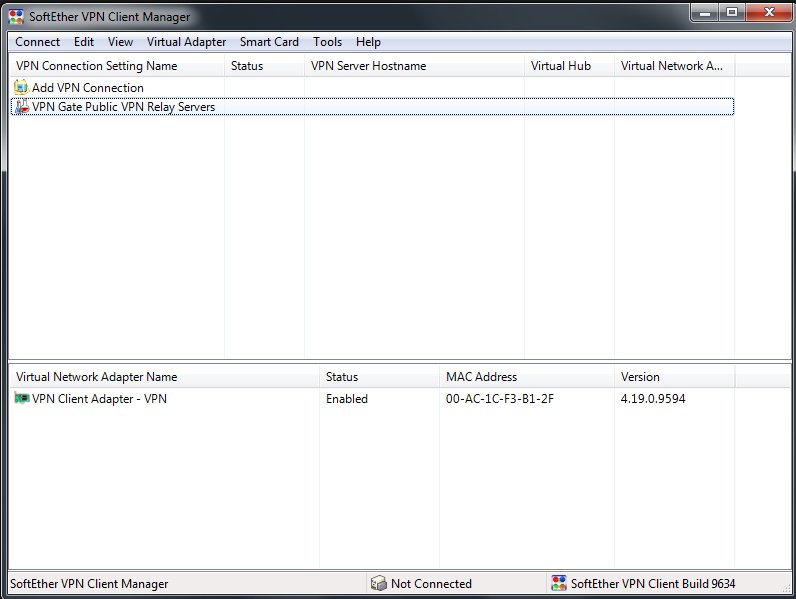Minimize the SoftEther VPN Client Manager window
Screen dimensions: 796x599
[705, 13]
